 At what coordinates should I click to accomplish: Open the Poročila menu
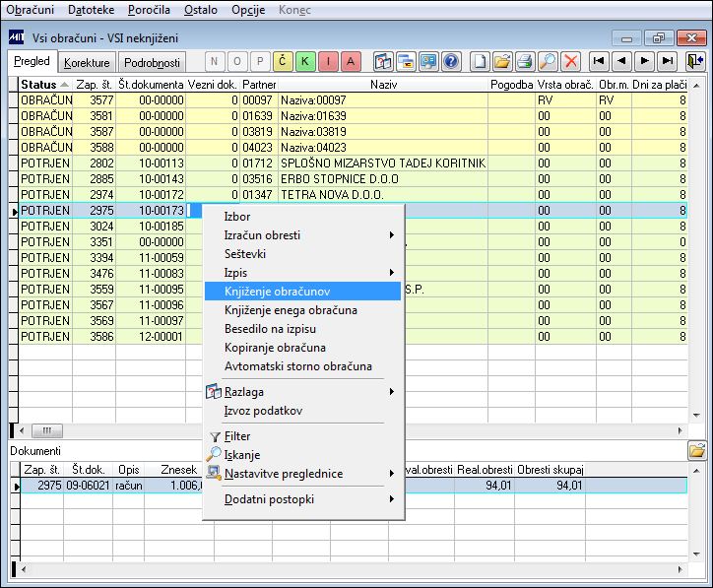click(149, 10)
